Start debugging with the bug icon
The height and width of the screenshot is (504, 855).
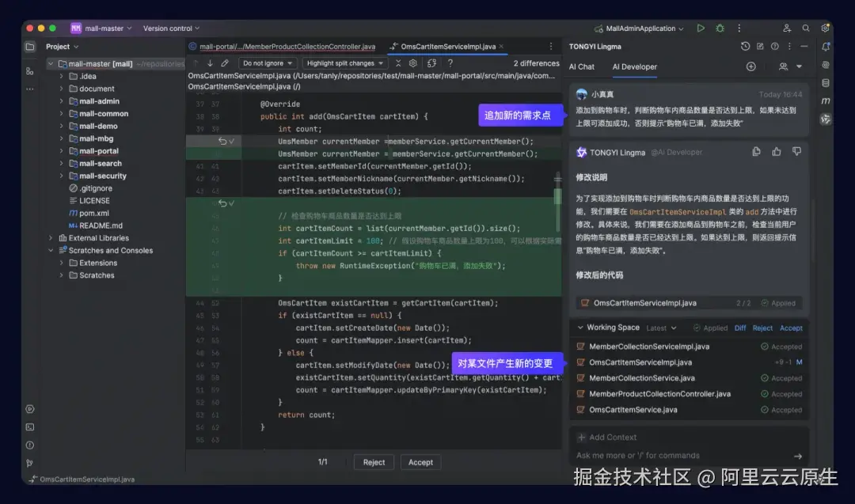[x=720, y=28]
